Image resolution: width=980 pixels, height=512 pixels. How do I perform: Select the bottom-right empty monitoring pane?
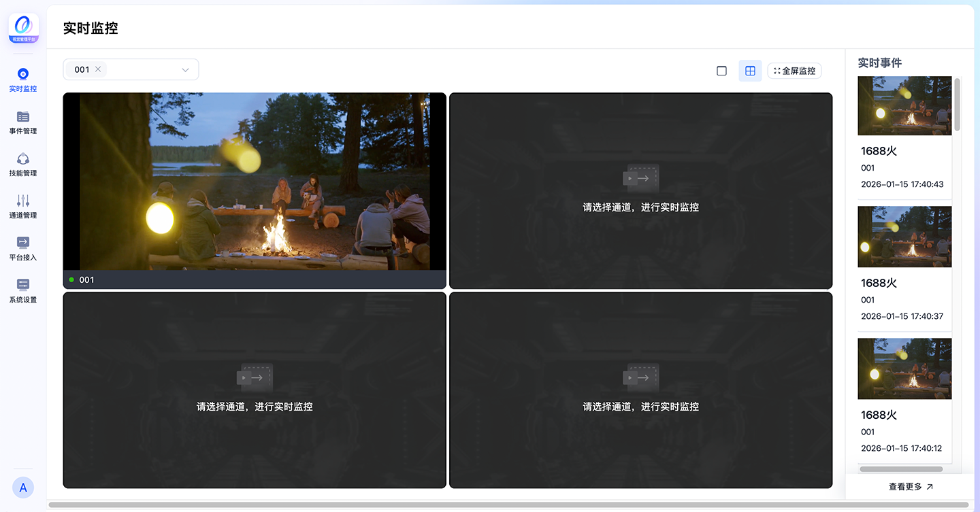click(x=641, y=390)
